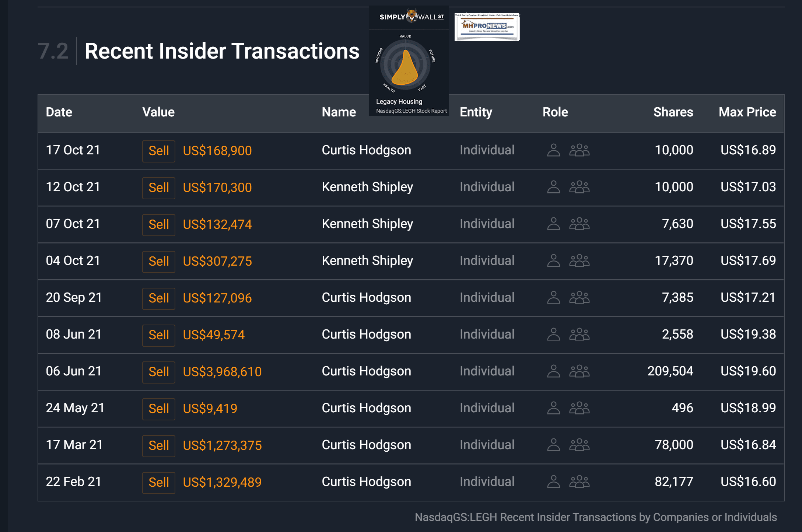This screenshot has height=532, width=802.
Task: Click the value US$307,275
Action: pyautogui.click(x=217, y=261)
